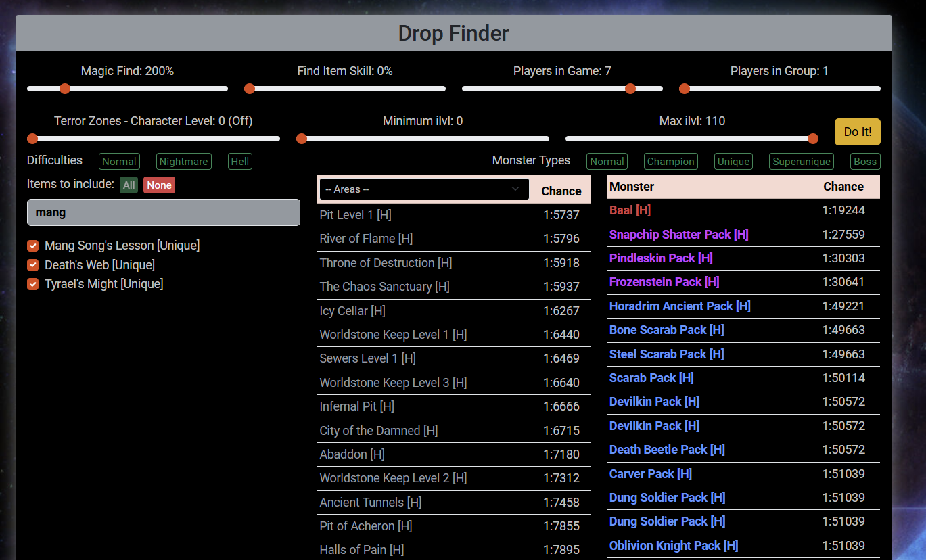Toggle Hell difficulty filter

click(240, 162)
